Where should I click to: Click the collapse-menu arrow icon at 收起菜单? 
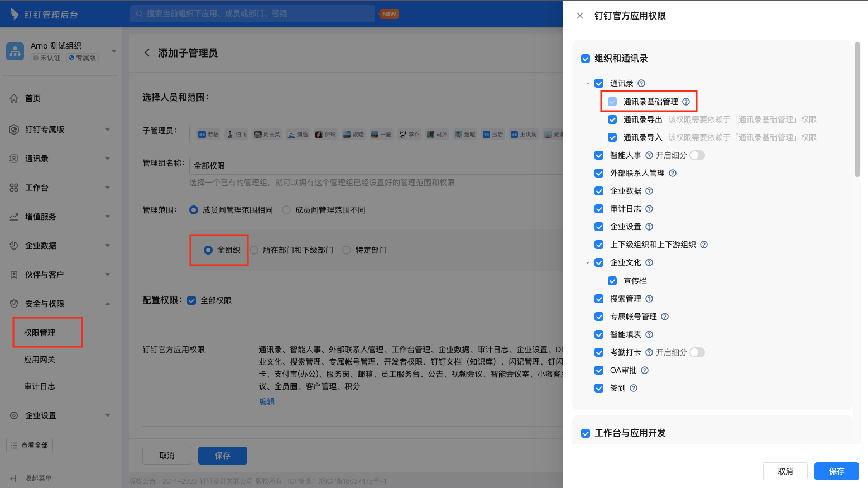[x=13, y=479]
